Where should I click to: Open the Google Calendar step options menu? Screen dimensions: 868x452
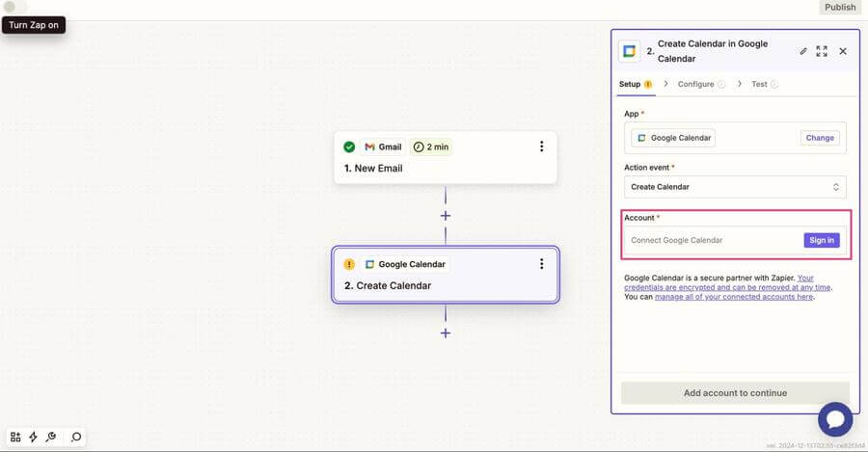(x=541, y=264)
